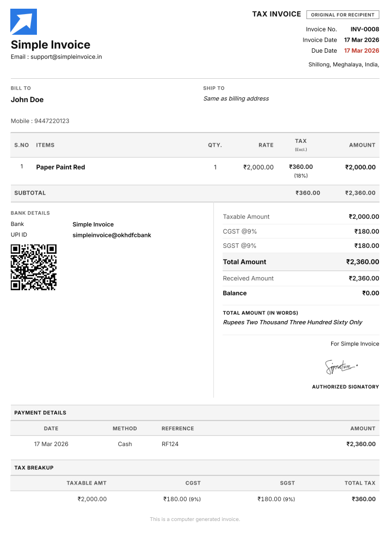
Task: Click the red due date value
Action: tap(362, 51)
